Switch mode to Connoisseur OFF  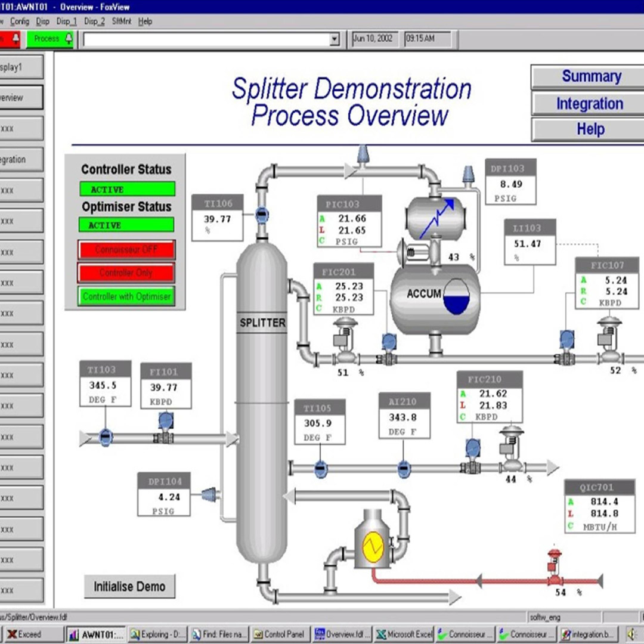[126, 249]
